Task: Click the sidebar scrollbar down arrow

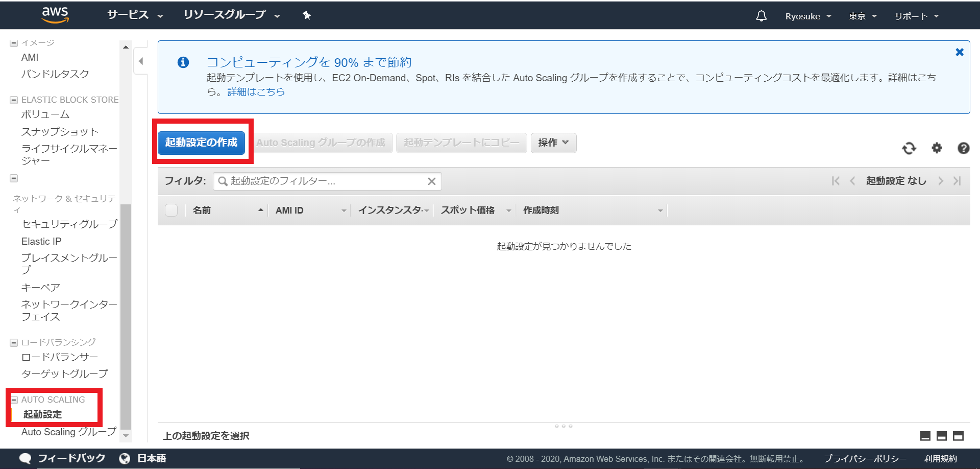Action: point(126,436)
